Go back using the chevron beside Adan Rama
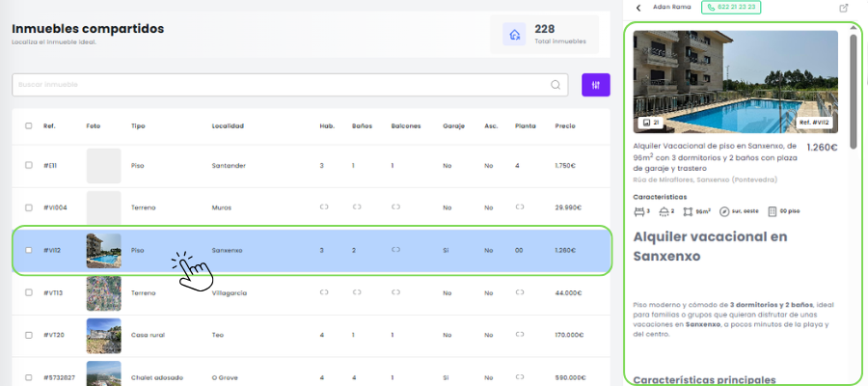The height and width of the screenshot is (386, 868). click(638, 8)
